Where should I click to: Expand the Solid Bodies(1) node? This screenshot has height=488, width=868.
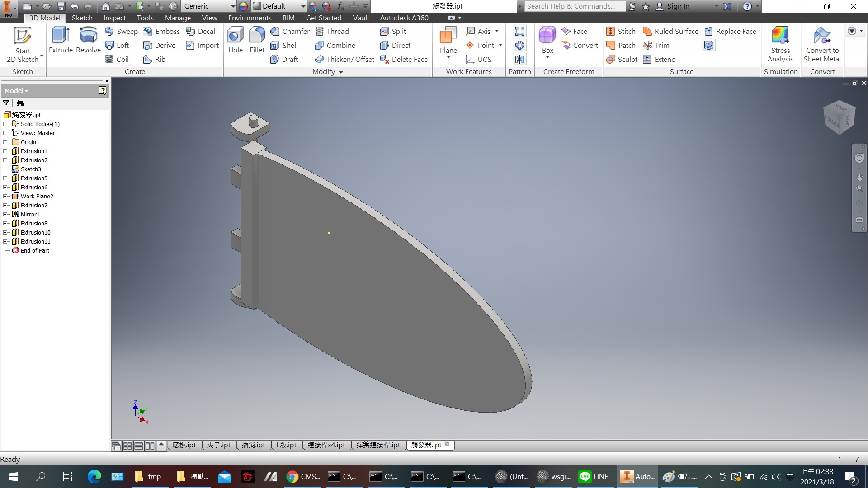(5, 124)
